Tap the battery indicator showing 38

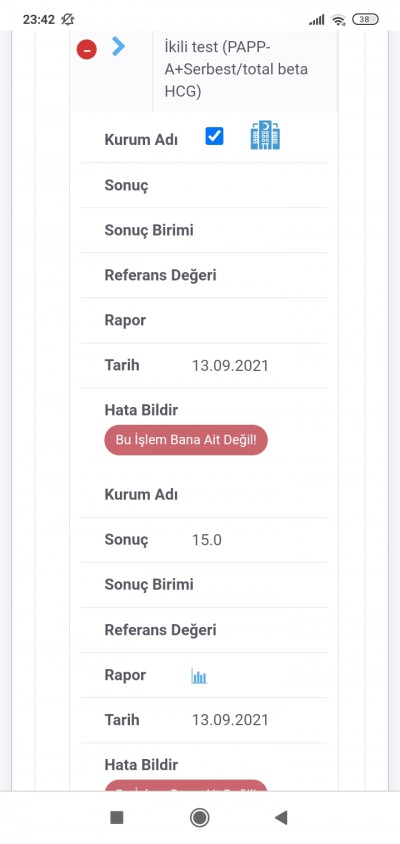point(365,19)
